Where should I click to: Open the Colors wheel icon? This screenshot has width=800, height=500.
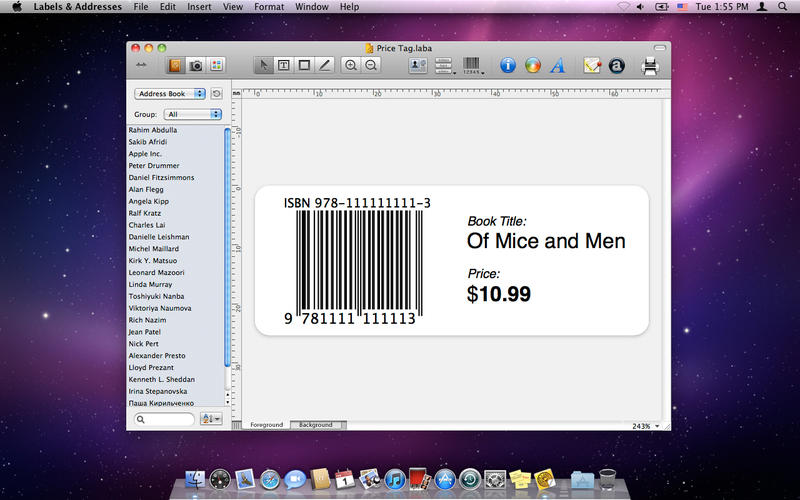[x=533, y=65]
